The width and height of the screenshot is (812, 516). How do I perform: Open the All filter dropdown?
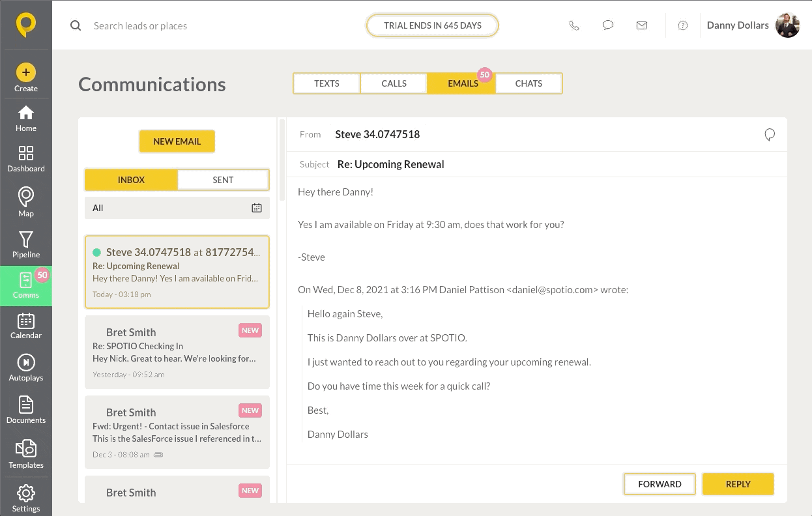click(x=177, y=208)
